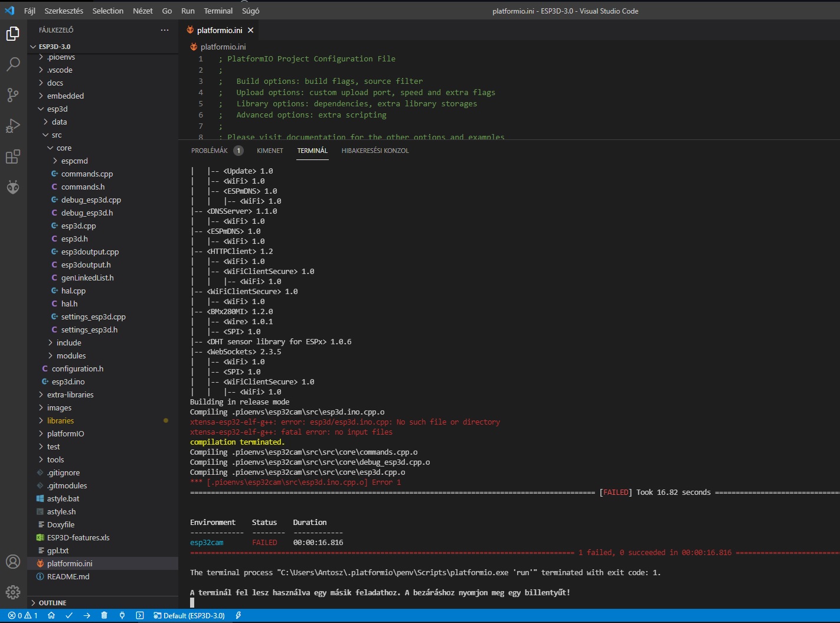Build the project with the checkmark status bar icon
This screenshot has width=840, height=623.
69,615
